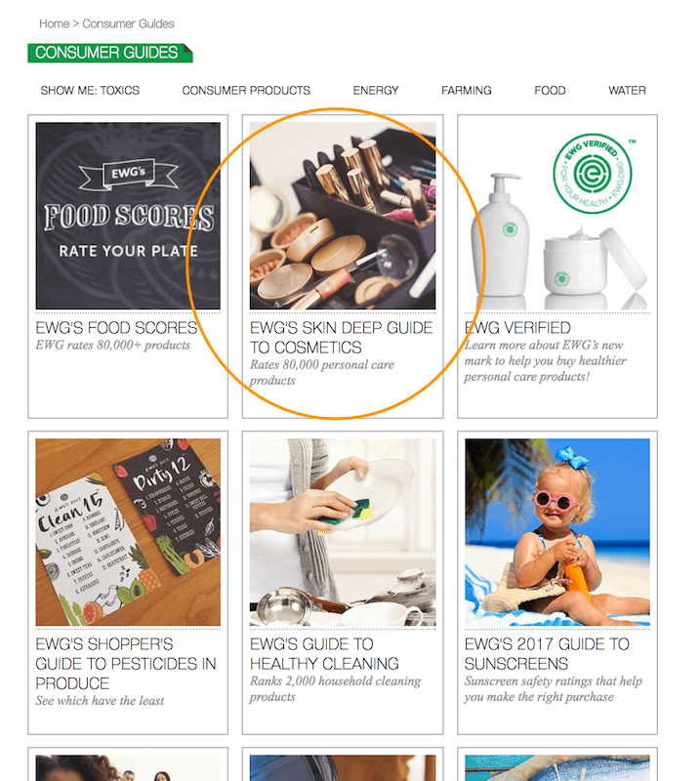Select the Food category tab

pyautogui.click(x=550, y=91)
